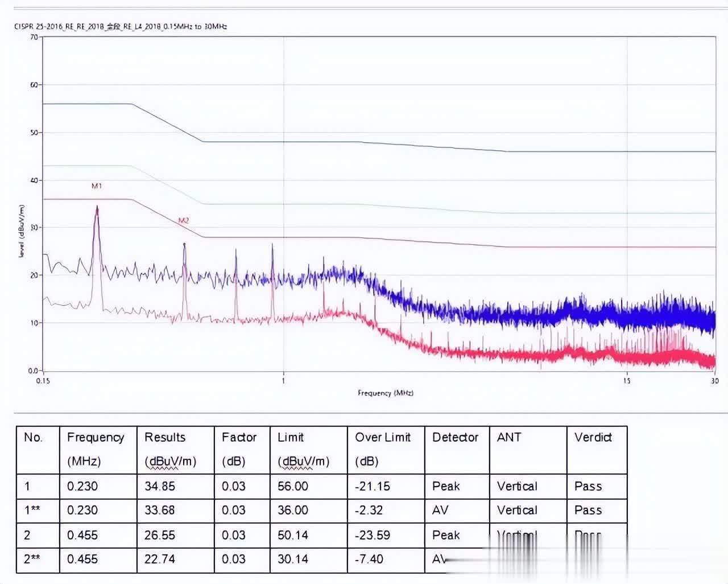Click the AV detector cell in row 1**
Screen dimensions: 728x584
440,510
